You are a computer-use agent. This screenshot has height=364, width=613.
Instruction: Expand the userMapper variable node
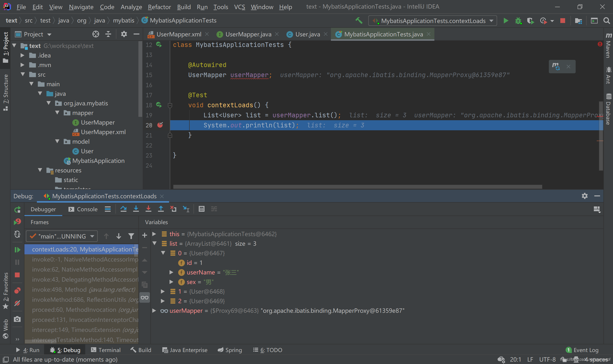[154, 311]
